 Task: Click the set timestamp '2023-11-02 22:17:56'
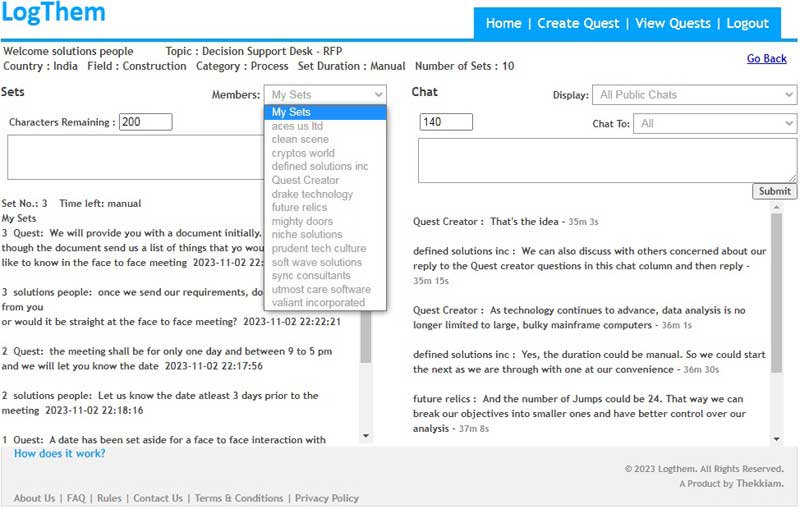[x=214, y=366]
